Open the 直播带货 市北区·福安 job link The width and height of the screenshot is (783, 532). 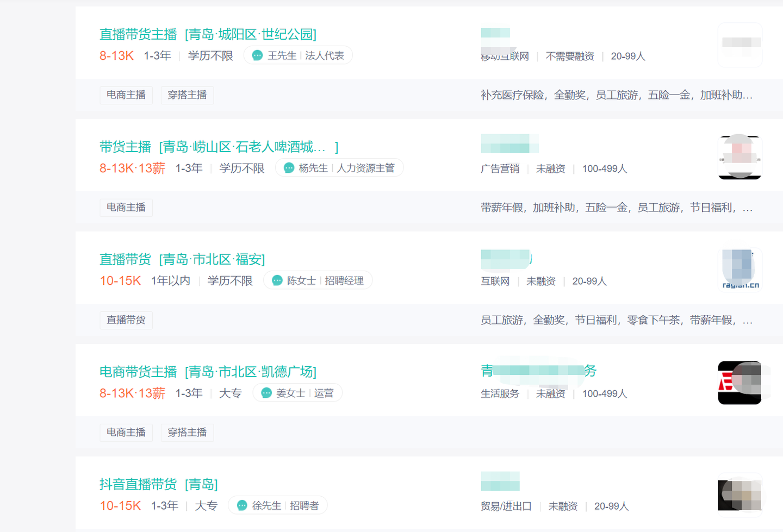[182, 259]
